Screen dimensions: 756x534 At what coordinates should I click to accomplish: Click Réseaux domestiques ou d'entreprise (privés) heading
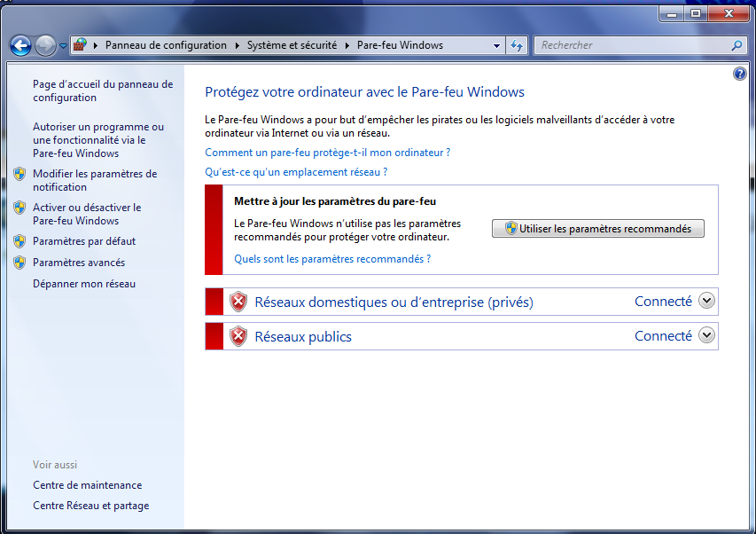click(x=394, y=302)
